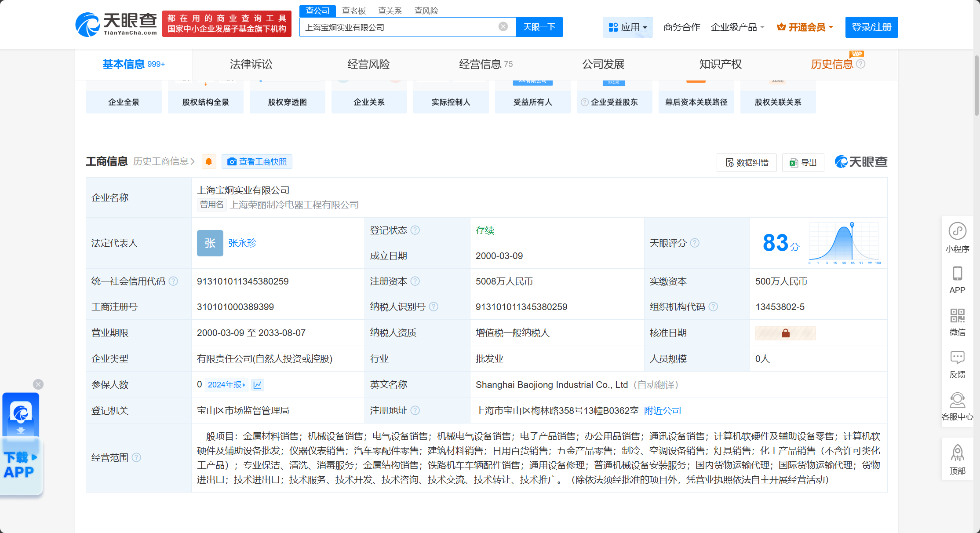The image size is (980, 533).
Task: Click the 参保人数 trend chart icon
Action: [x=258, y=385]
